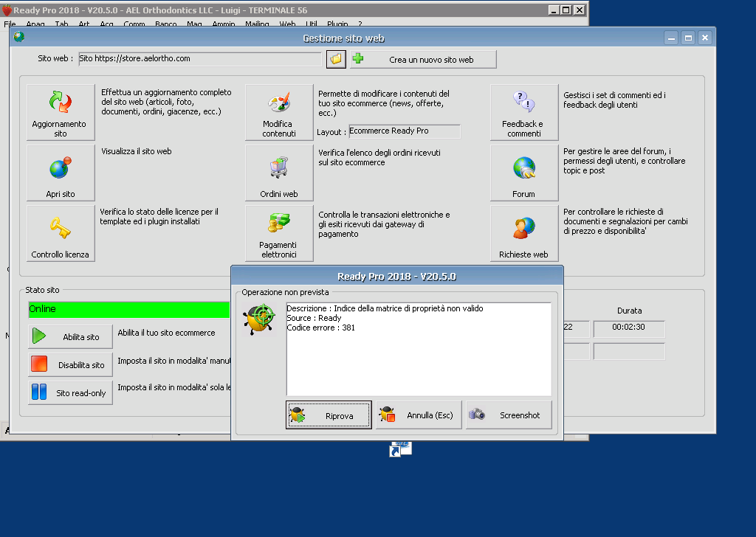
Task: Click the 'Stato sito' group label
Action: [x=42, y=290]
